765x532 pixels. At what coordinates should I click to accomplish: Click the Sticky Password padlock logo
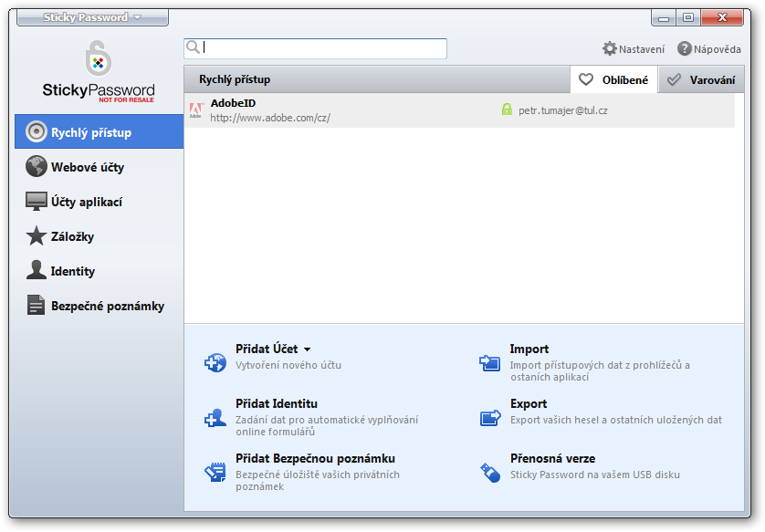click(98, 58)
